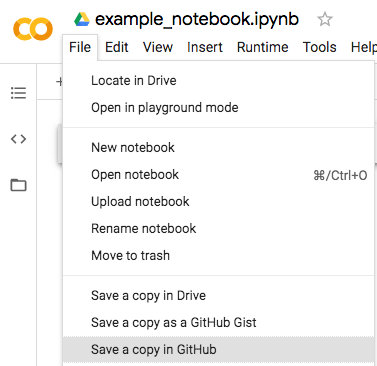Choose Open in playground mode

[x=219, y=108]
